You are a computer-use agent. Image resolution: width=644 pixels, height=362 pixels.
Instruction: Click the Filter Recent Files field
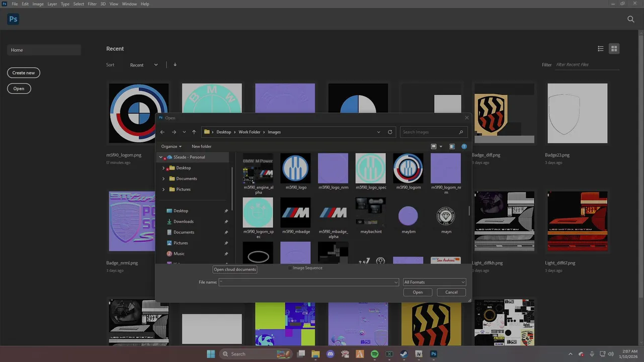tap(586, 64)
